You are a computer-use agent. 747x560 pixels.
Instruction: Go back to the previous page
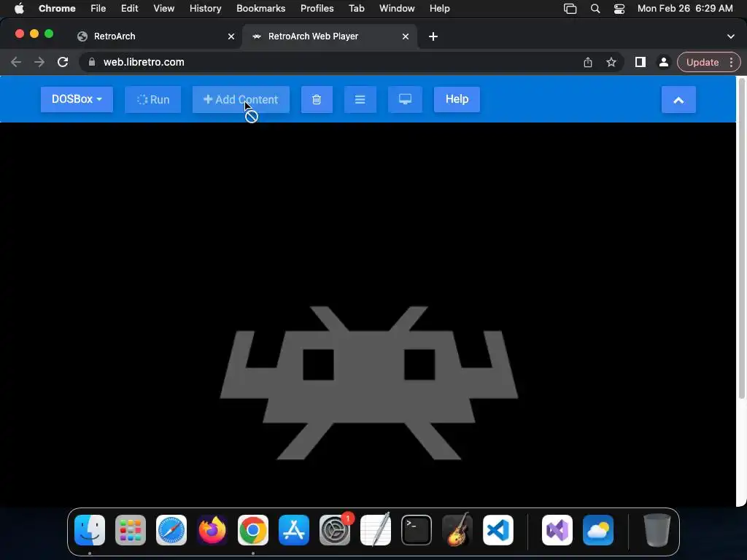[x=16, y=63]
